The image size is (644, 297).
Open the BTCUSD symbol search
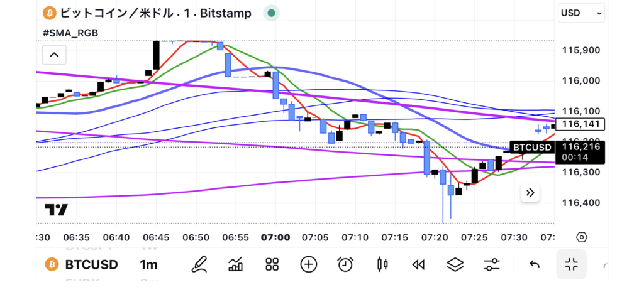82,264
